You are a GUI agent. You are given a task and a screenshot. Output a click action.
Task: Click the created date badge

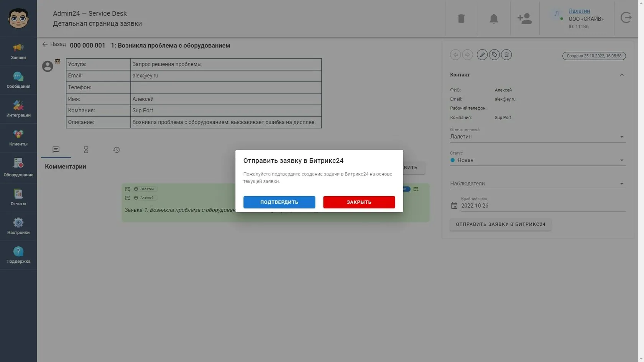594,56
